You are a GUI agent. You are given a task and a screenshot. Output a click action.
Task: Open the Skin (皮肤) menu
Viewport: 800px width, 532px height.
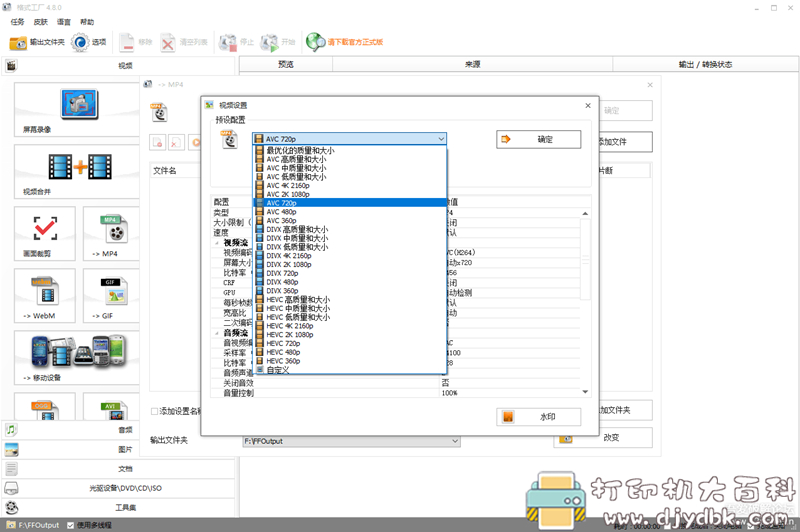41,22
